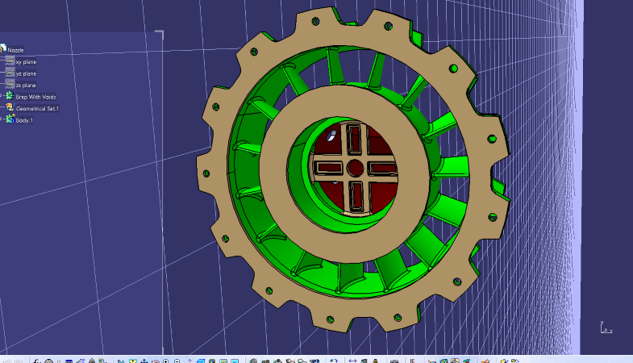Click the xy plane icon
This screenshot has height=363, width=633.
(x=10, y=61)
